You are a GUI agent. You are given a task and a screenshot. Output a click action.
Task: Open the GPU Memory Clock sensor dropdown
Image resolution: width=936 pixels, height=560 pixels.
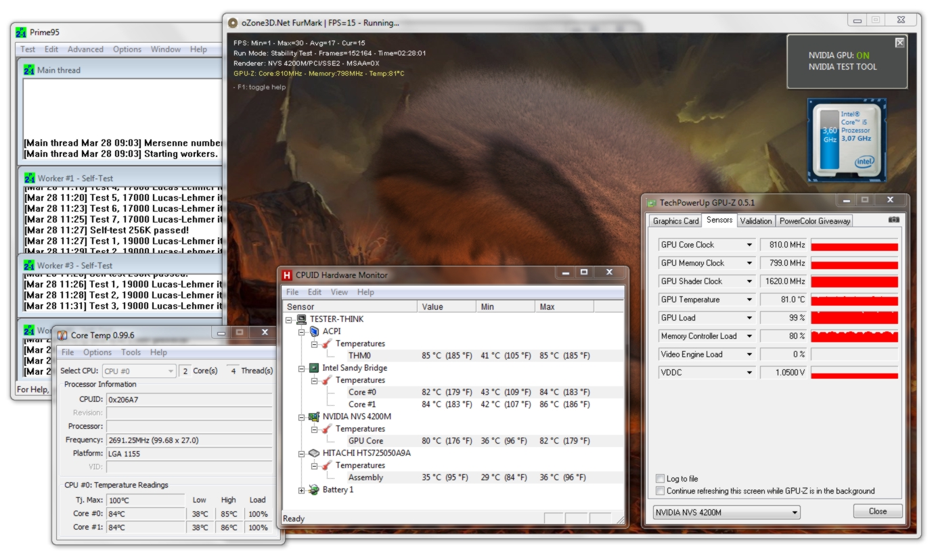pos(749,263)
